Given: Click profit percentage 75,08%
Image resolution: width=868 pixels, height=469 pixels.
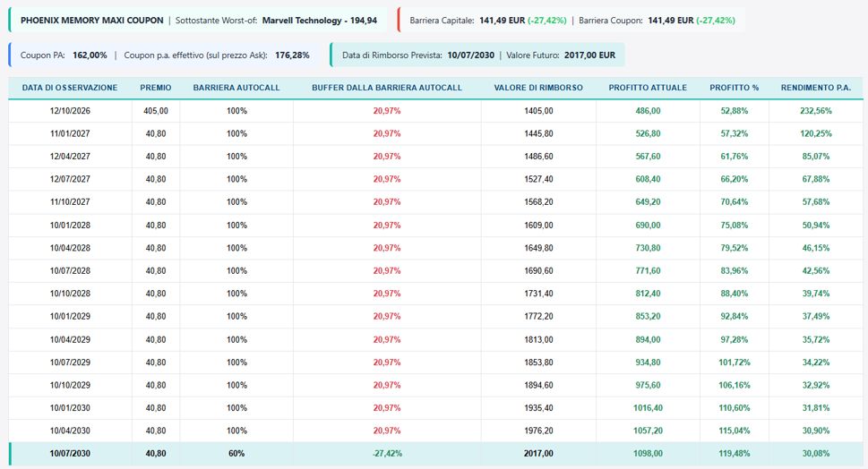Looking at the screenshot, I should tap(734, 225).
